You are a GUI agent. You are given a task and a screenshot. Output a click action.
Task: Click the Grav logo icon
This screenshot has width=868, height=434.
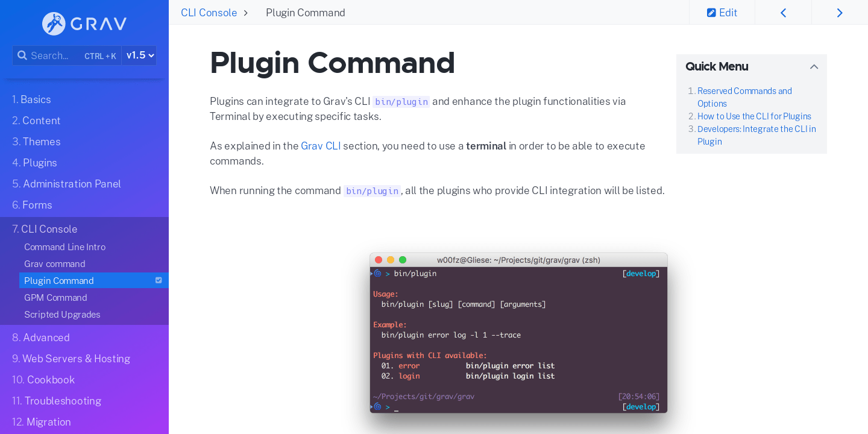click(53, 24)
